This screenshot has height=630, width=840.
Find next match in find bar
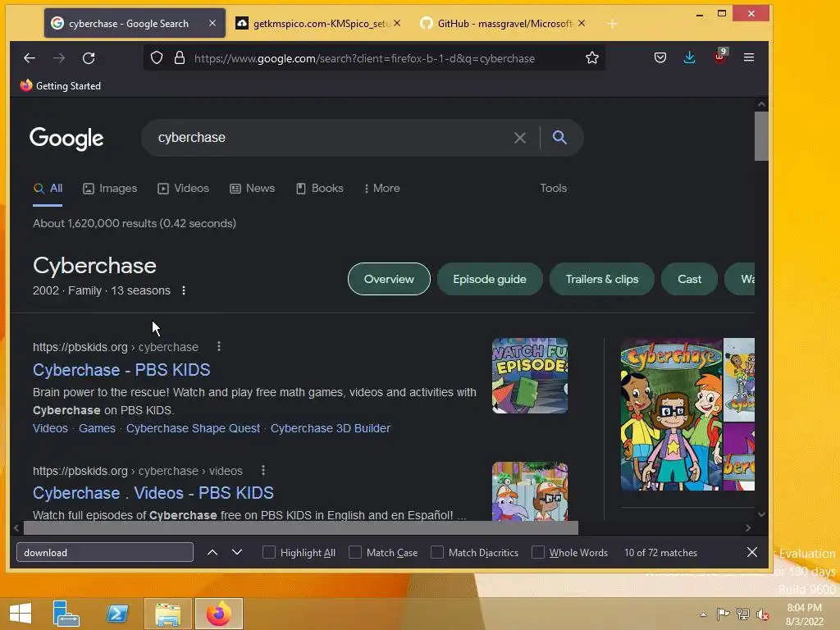(237, 552)
